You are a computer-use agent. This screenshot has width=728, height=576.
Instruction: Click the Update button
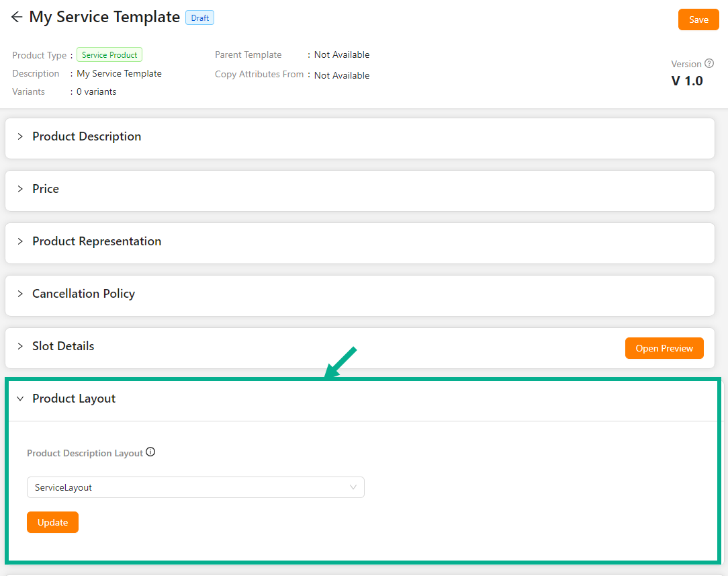(52, 522)
